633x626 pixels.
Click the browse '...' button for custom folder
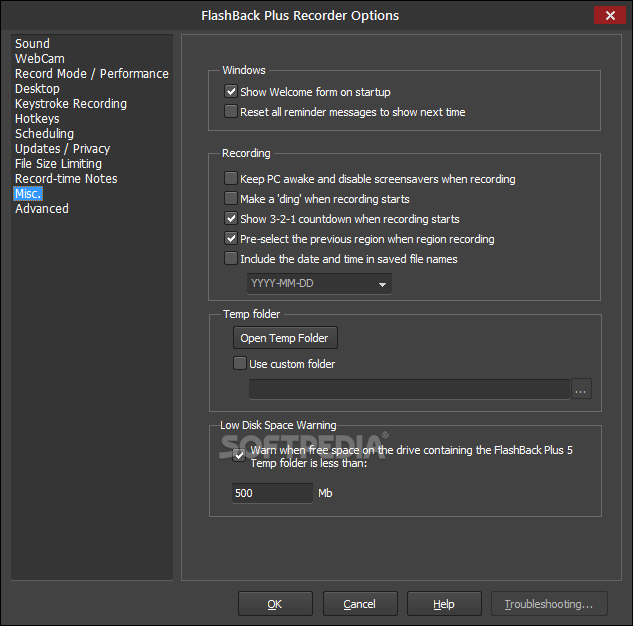click(x=581, y=389)
